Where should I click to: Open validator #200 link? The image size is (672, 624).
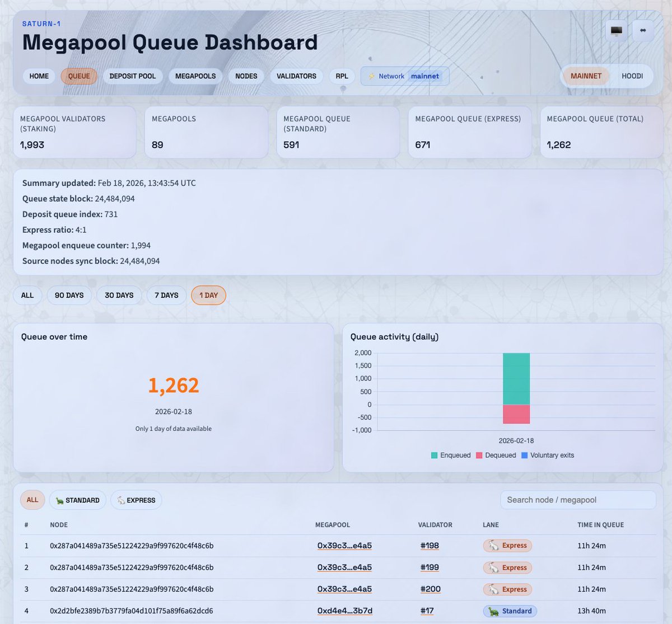431,589
